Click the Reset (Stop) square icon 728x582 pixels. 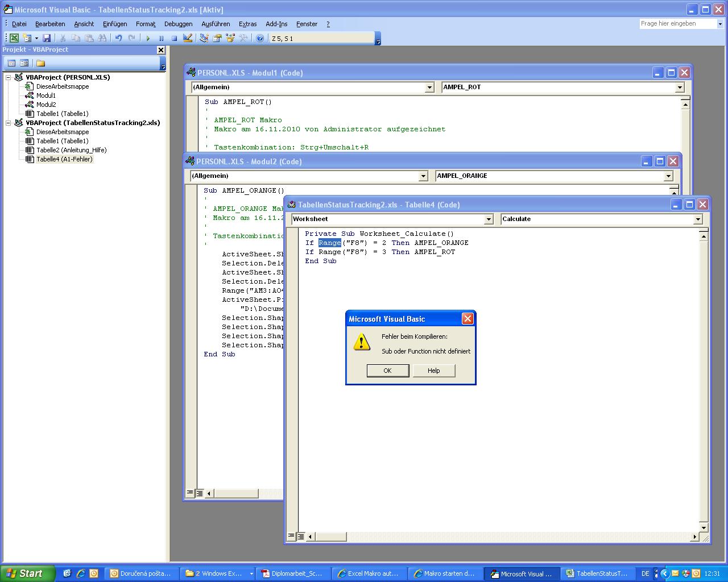click(174, 38)
